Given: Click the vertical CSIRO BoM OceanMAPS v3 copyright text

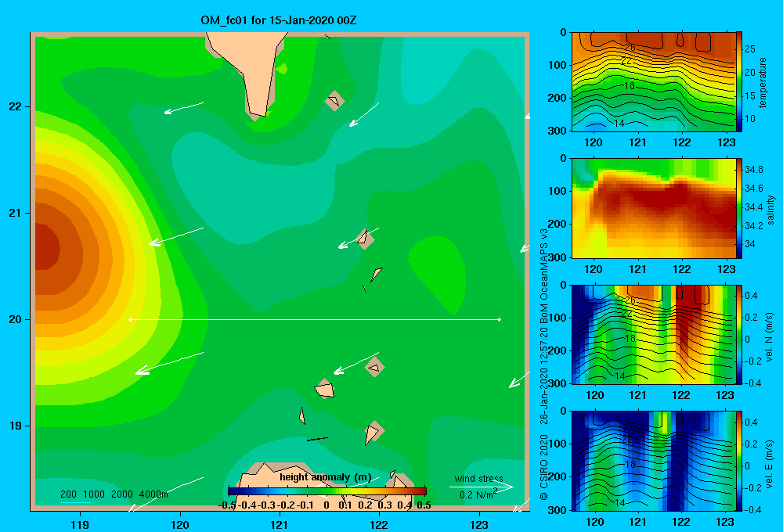Looking at the screenshot, I should [544, 365].
